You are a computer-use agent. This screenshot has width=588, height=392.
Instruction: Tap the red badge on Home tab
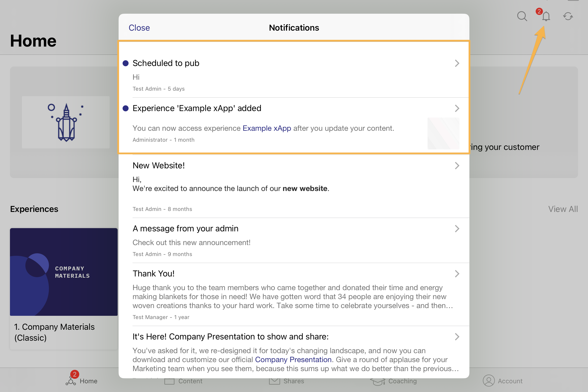pyautogui.click(x=74, y=374)
